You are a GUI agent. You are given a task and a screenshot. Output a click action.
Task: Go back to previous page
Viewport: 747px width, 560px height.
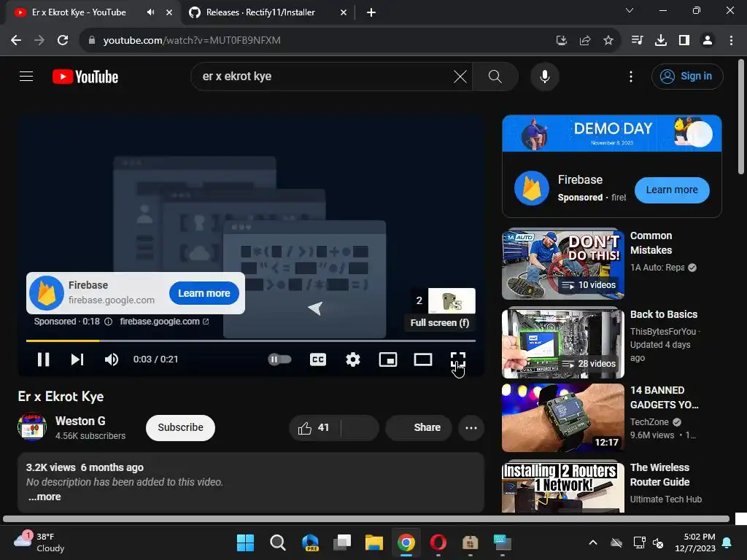16,41
